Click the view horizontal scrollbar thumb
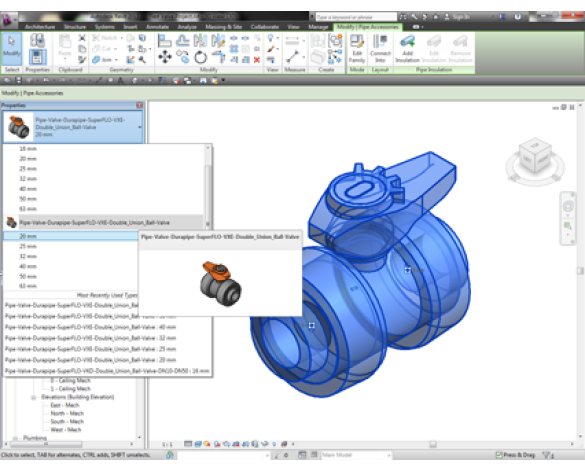 coord(433,444)
